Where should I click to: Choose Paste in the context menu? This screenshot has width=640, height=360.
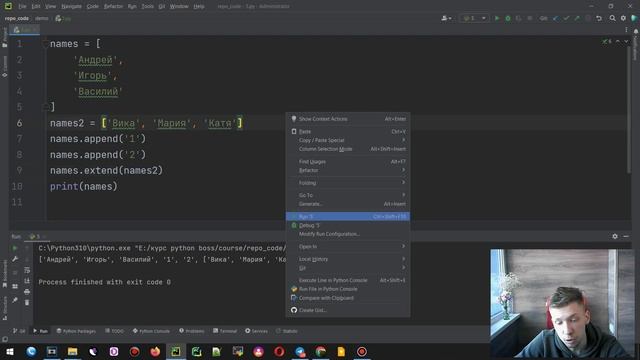click(x=348, y=131)
